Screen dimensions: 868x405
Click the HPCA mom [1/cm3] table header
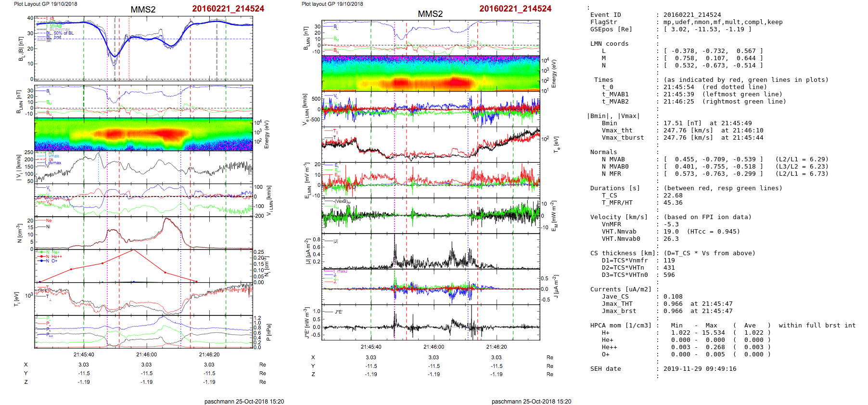[621, 326]
